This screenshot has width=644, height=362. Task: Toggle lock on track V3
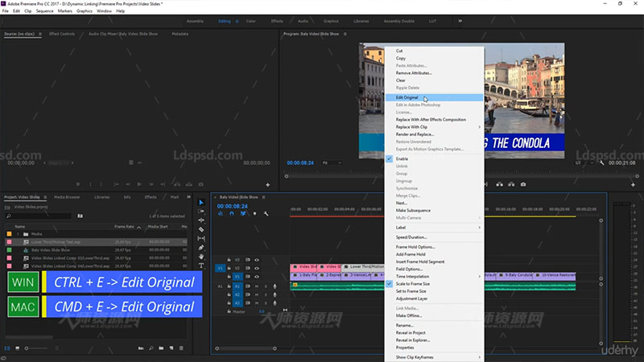[229, 260]
